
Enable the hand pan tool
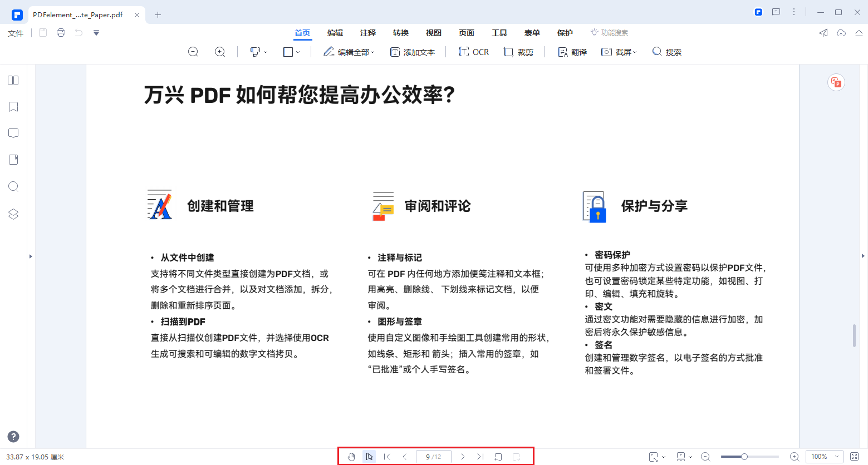coord(351,456)
